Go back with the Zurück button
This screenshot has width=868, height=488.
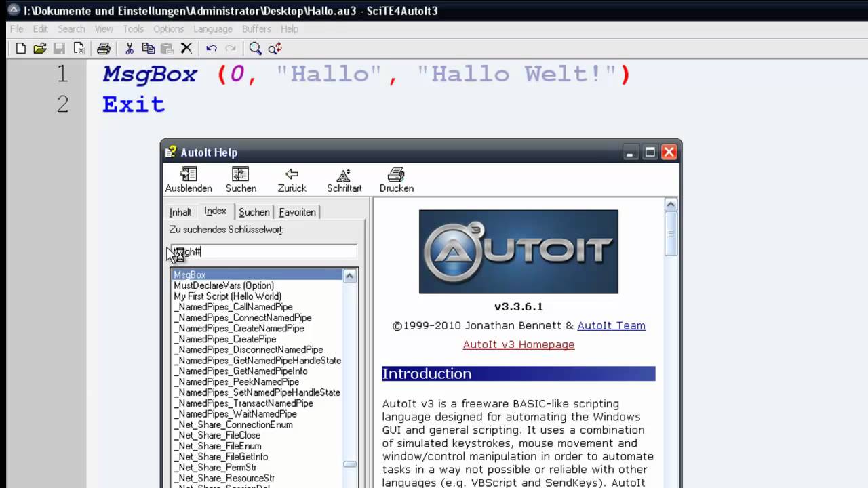(x=292, y=180)
